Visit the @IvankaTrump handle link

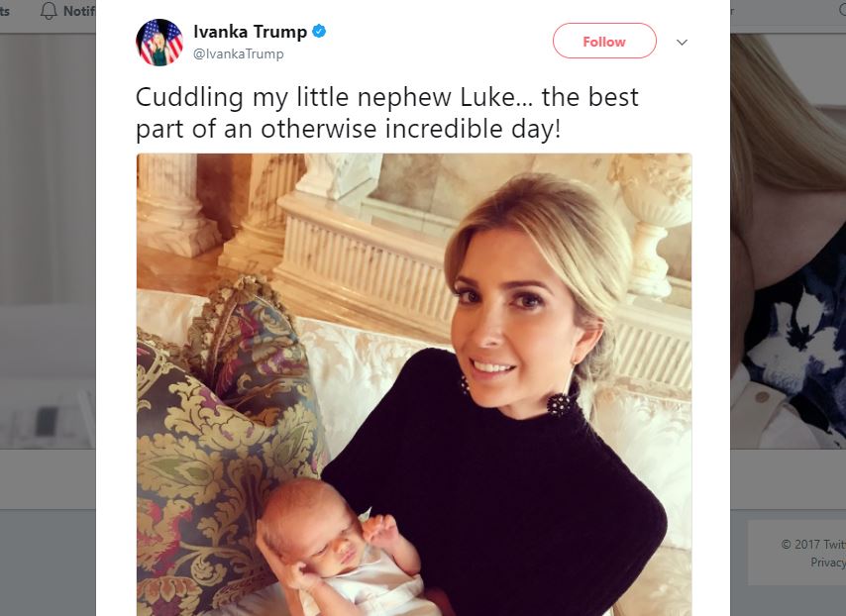(x=239, y=53)
